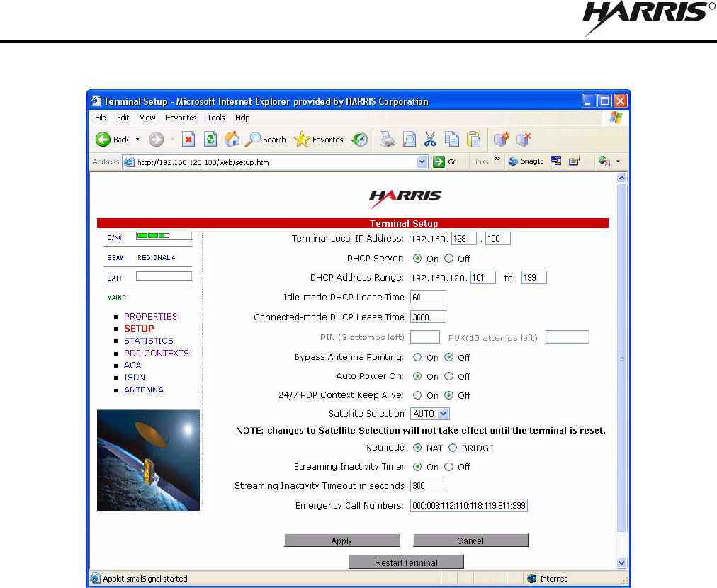The image size is (717, 588).
Task: Go to Home page icon
Action: coord(232,139)
